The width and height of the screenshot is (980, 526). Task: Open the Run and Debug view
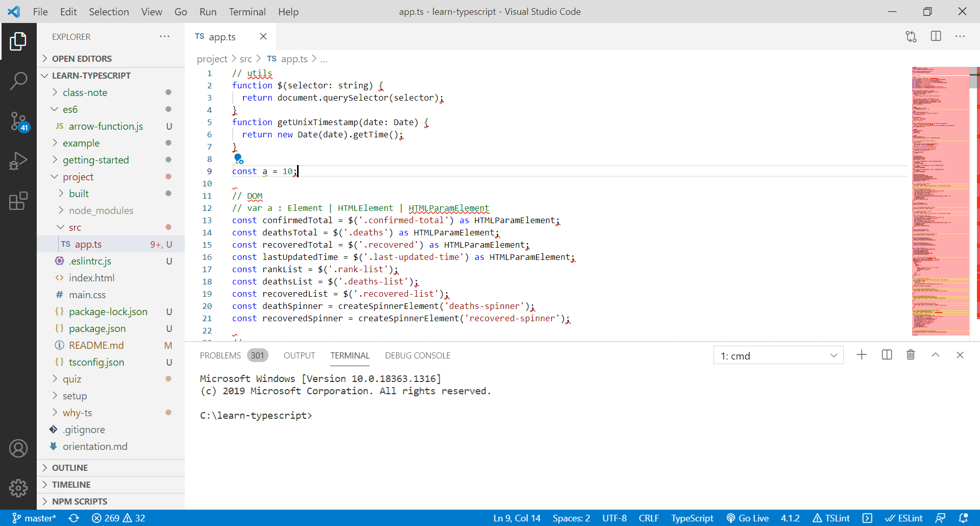click(18, 161)
